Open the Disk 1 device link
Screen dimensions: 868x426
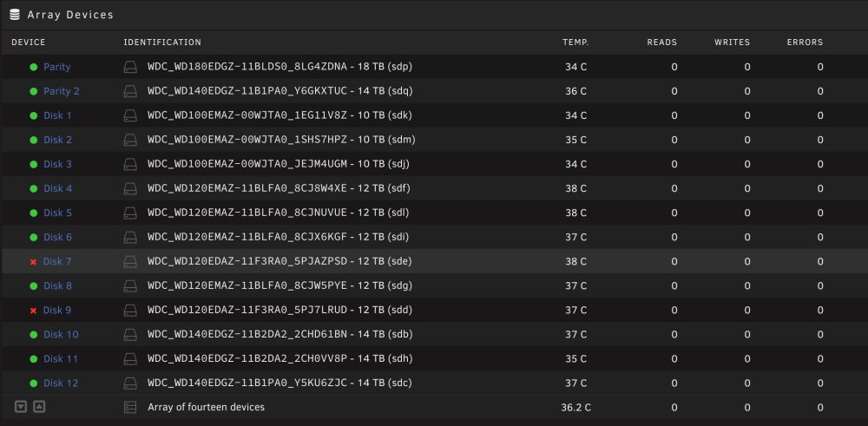(x=57, y=115)
